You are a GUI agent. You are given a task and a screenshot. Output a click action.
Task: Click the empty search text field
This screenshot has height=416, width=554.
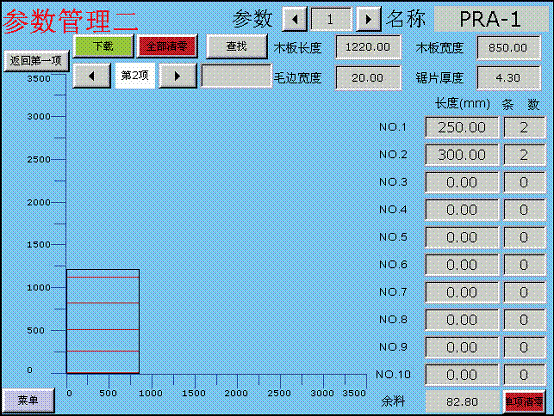[x=236, y=75]
